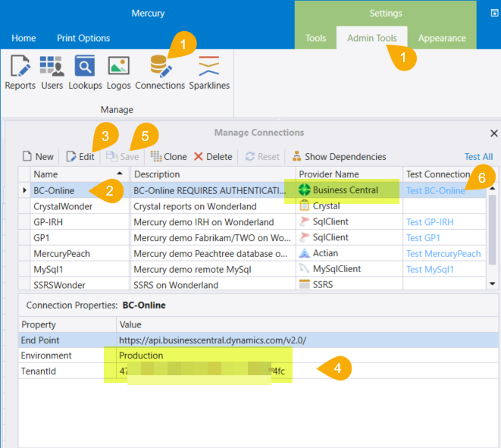
Task: Click the MySqlClient provider icon
Action: point(304,269)
